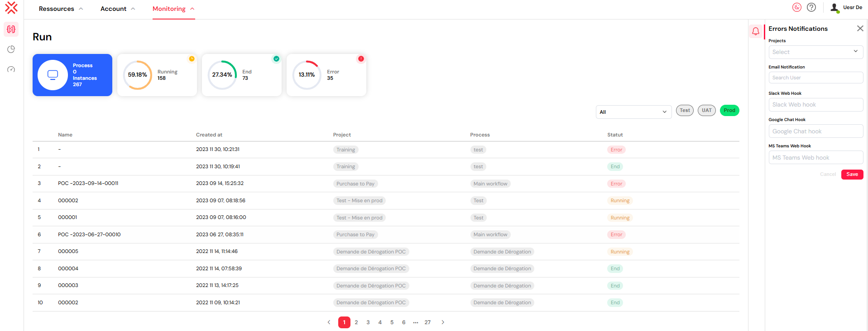The width and height of the screenshot is (868, 331).
Task: Click the Project column header
Action: click(x=342, y=135)
